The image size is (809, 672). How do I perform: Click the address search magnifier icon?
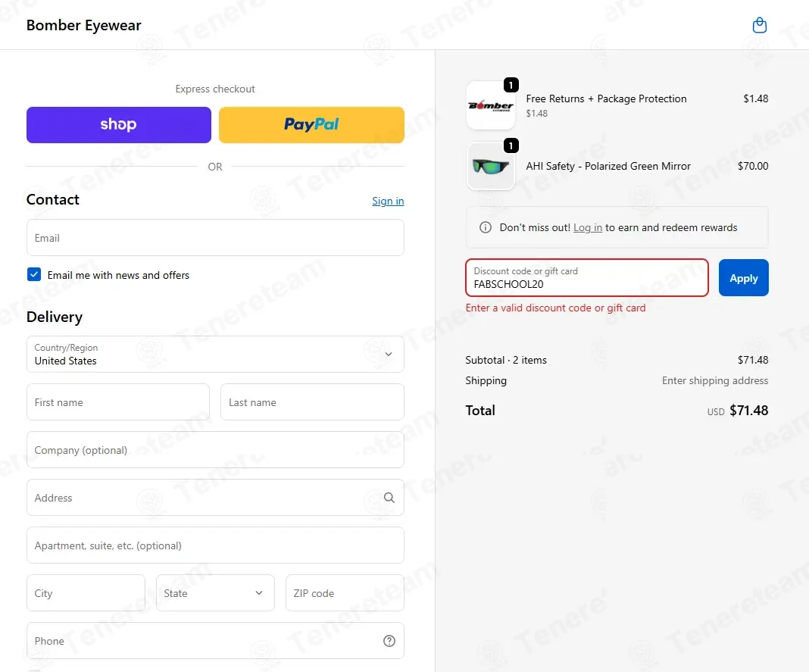[389, 498]
